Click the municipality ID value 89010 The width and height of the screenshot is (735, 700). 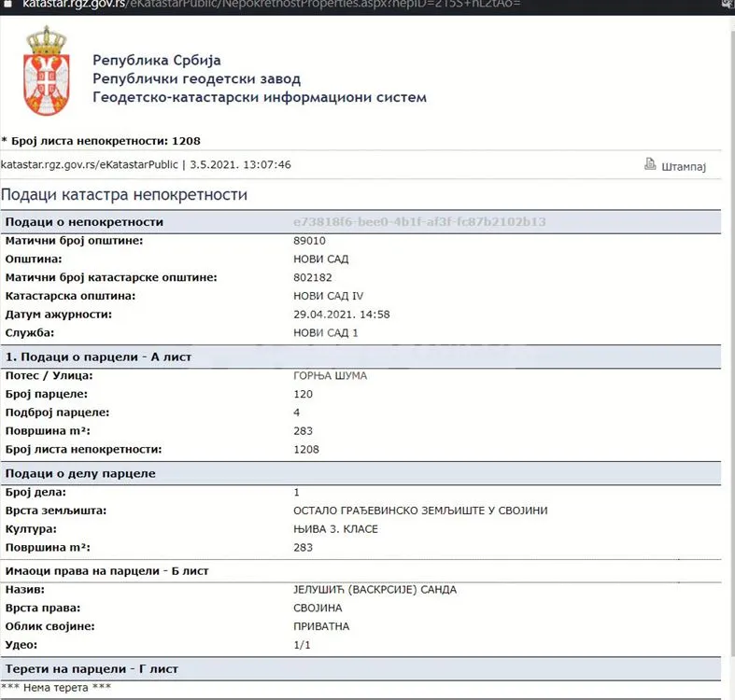pyautogui.click(x=309, y=241)
